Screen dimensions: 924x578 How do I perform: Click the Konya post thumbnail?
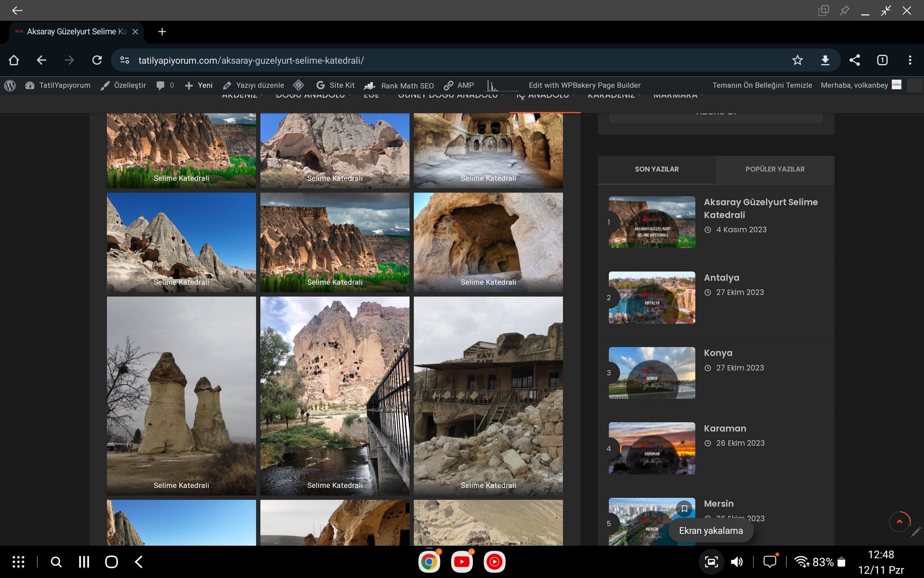pyautogui.click(x=652, y=373)
